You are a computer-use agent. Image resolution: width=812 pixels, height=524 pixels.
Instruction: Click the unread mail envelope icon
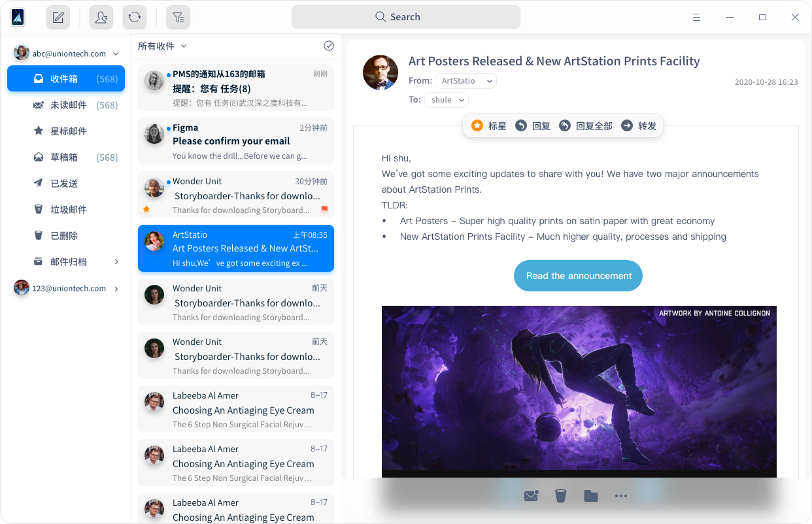tap(39, 105)
